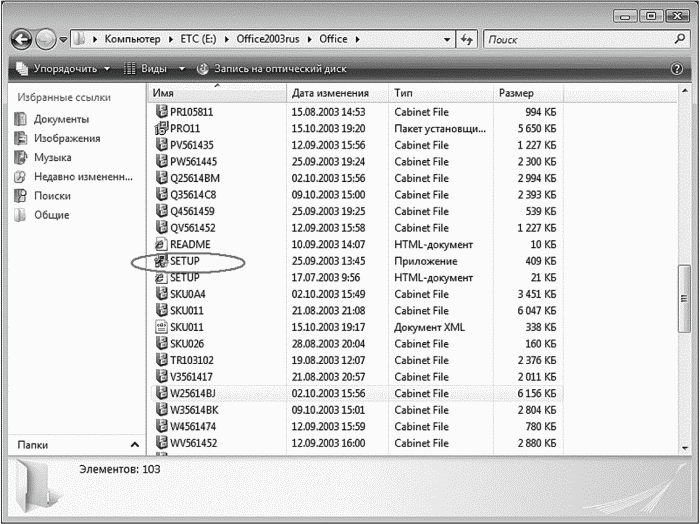Select the Q4561459 cabinet file icon

click(161, 211)
